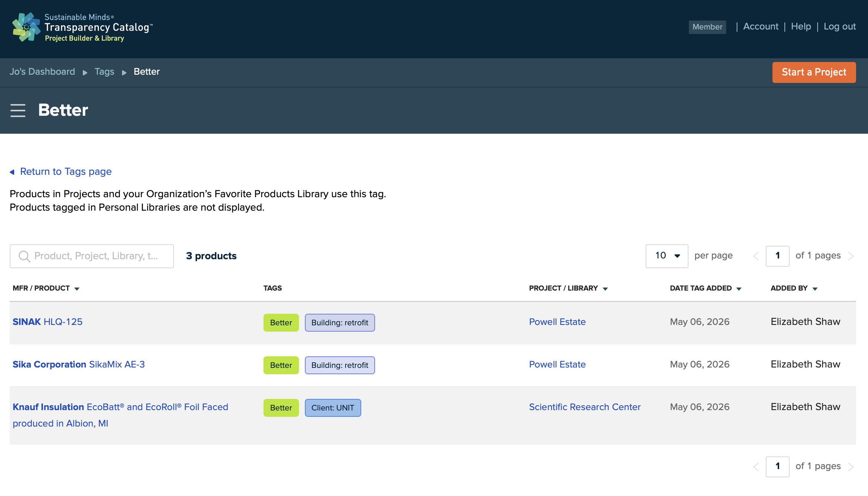Screen dimensions: 868x496
Task: Sort by DATE TAG ADDED column
Action: coord(706,288)
